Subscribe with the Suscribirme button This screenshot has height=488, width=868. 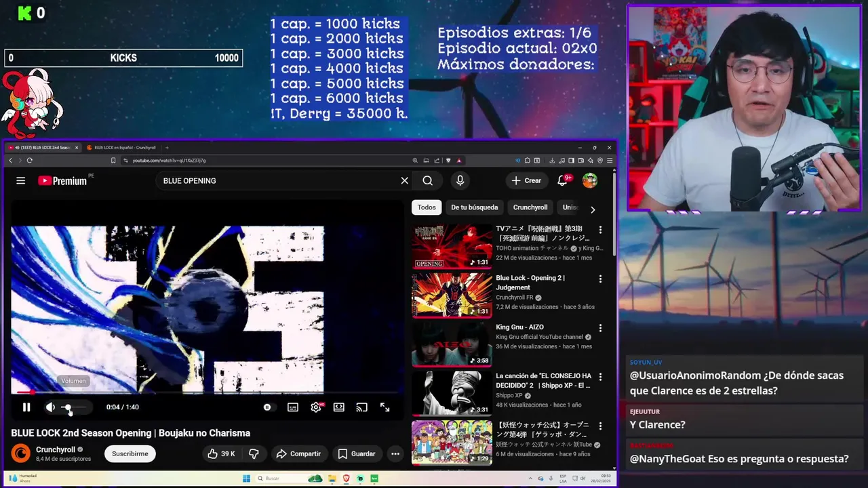pyautogui.click(x=130, y=453)
